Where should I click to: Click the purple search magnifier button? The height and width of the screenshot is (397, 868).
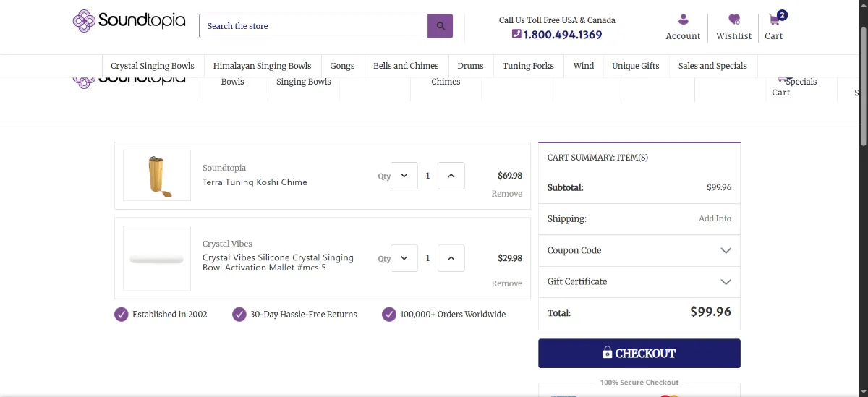[x=440, y=26]
